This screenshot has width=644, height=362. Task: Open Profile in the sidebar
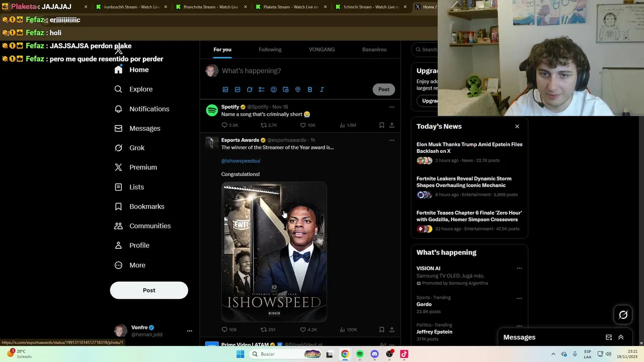tap(132, 245)
